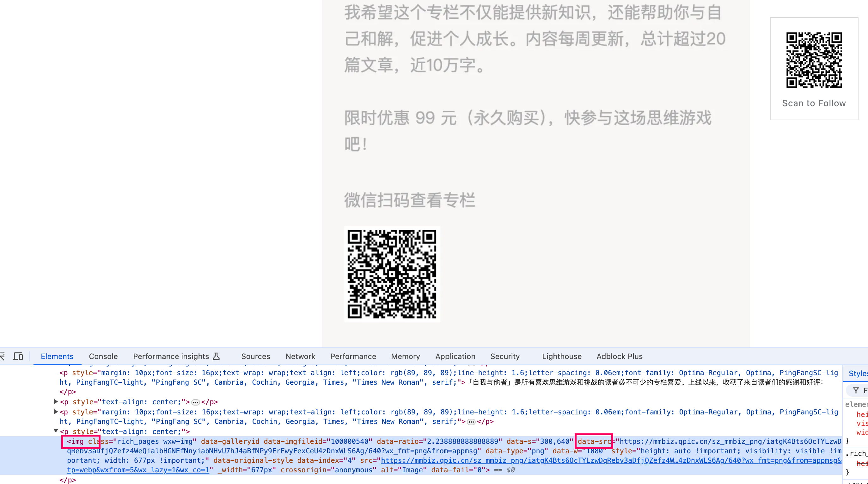
Task: Open the Performance tab
Action: point(353,356)
